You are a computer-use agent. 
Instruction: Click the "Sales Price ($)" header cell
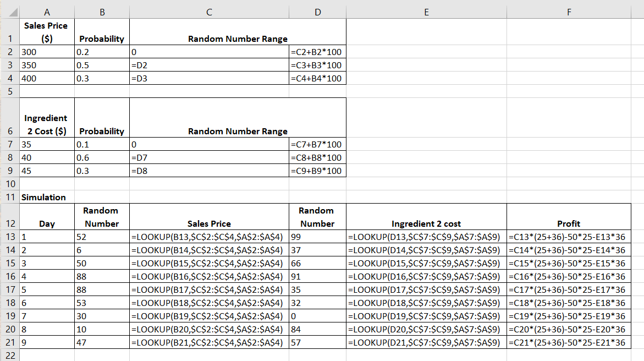coord(46,32)
